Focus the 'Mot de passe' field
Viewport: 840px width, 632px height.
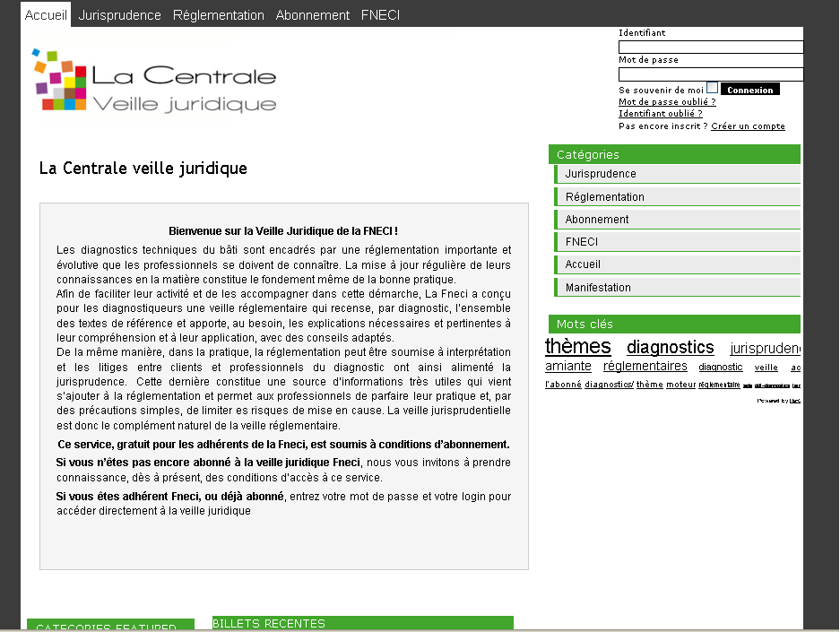710,74
